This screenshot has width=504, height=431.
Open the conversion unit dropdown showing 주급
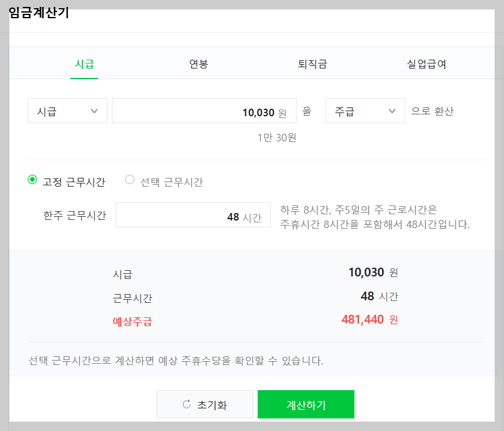tap(365, 111)
